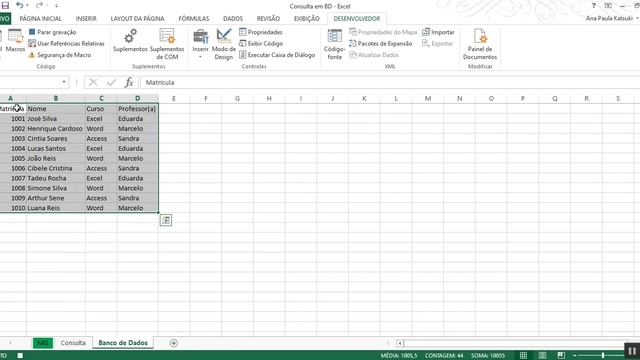The image size is (640, 360).
Task: Open Ribbon Display Options icon
Action: tap(608, 6)
